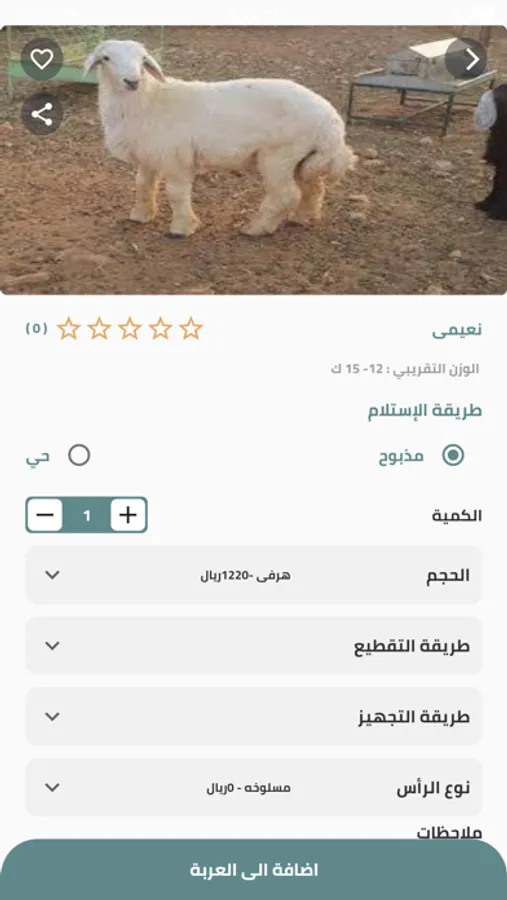Open the طريقة التقطيع dropdown
This screenshot has height=900, width=507.
point(253,646)
